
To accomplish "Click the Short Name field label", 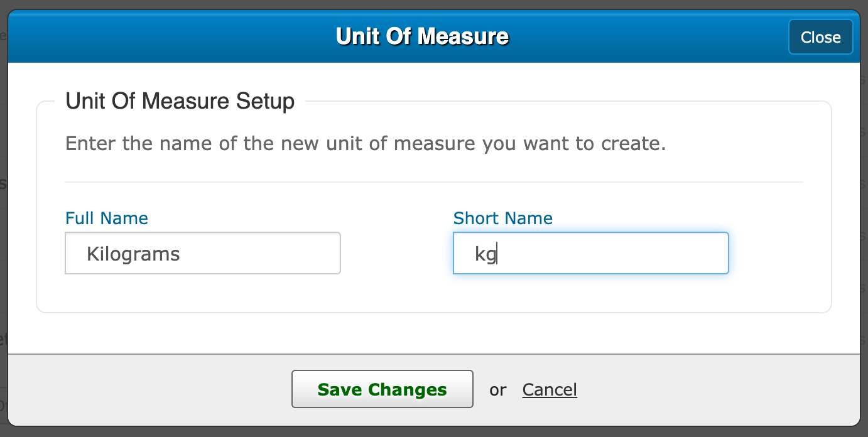I will (x=503, y=218).
